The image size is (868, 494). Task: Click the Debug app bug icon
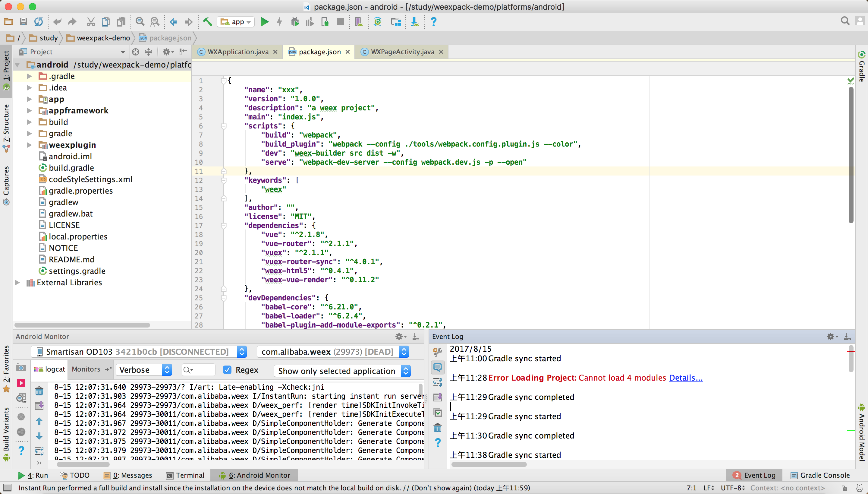tap(295, 22)
